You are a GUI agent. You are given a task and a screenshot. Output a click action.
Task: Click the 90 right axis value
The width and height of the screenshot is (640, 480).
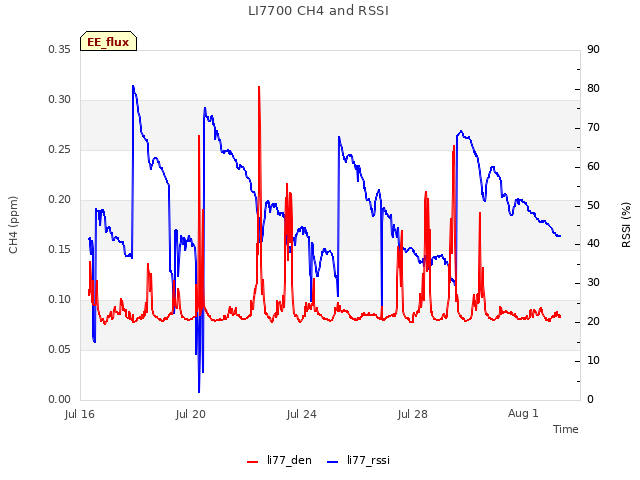tap(593, 49)
